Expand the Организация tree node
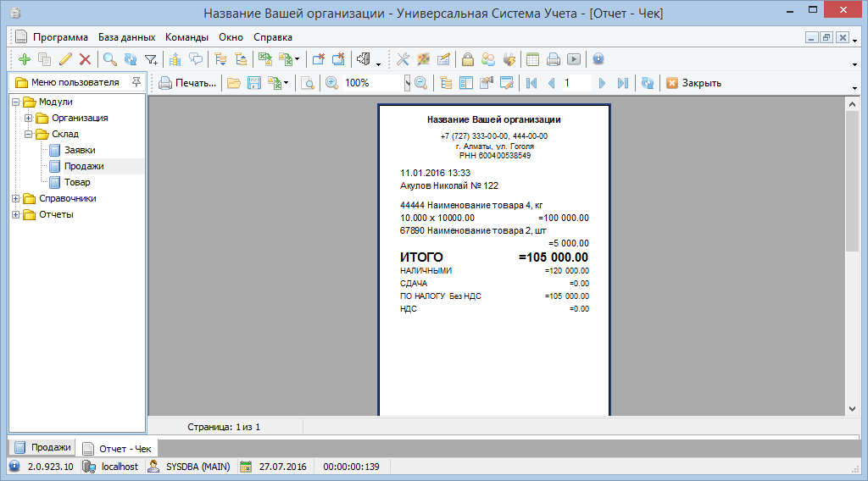This screenshot has width=868, height=481. tap(28, 118)
